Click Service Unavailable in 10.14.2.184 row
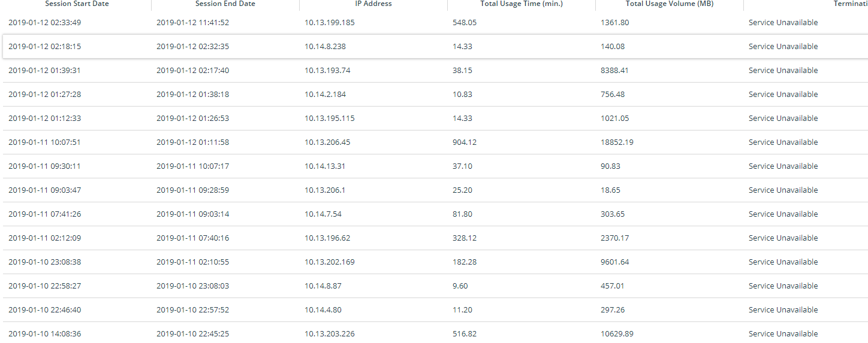Viewport: 868px width, 343px height. coord(783,95)
